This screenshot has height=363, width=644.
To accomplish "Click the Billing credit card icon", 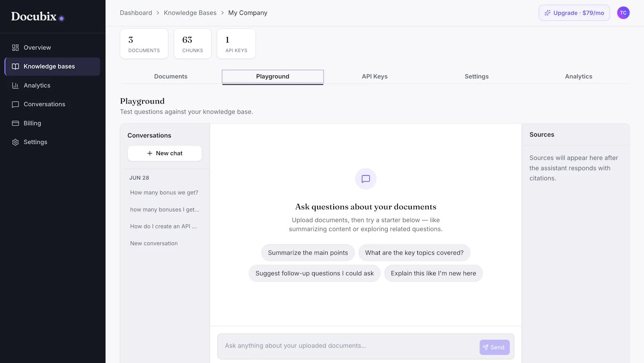I will coord(15,123).
